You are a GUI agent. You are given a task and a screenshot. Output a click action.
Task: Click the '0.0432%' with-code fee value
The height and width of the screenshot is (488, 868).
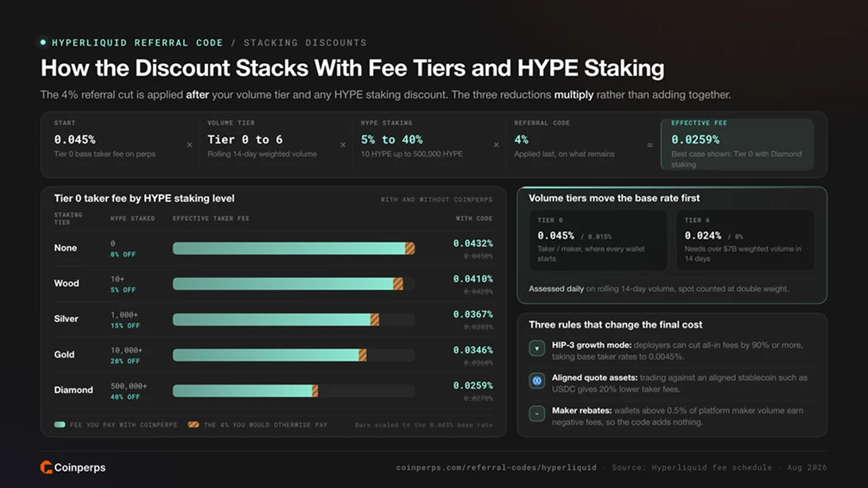click(x=472, y=244)
